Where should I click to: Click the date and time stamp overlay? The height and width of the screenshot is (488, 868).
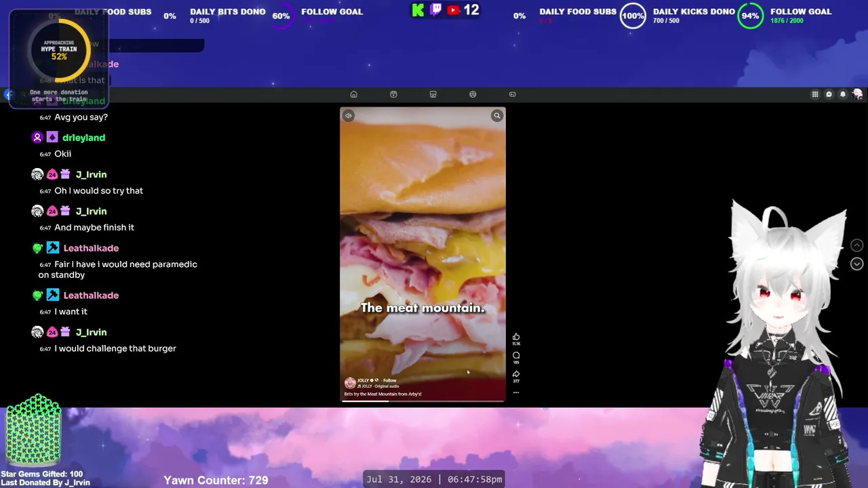click(x=434, y=479)
